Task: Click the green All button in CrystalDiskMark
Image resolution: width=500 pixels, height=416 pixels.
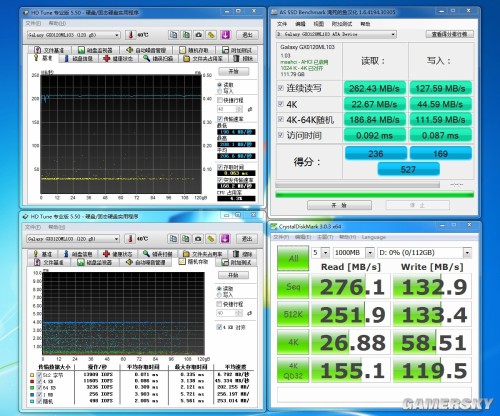Action: (293, 258)
